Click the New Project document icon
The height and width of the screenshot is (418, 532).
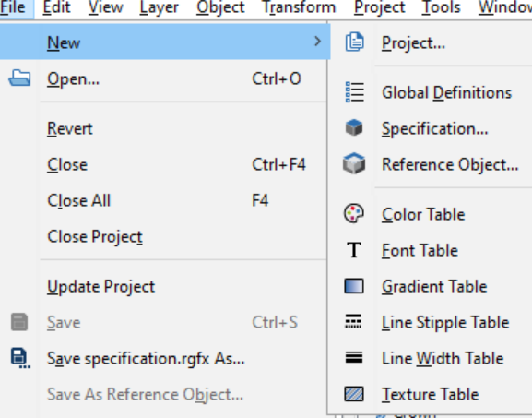[x=355, y=42]
